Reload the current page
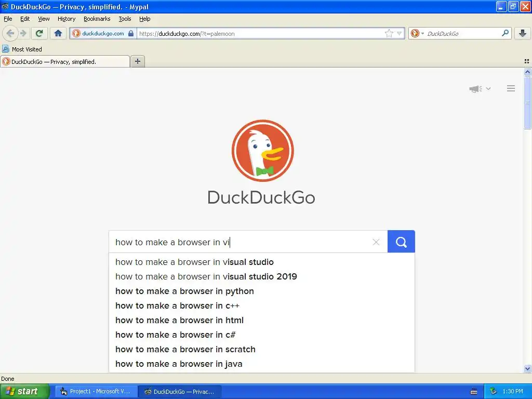The width and height of the screenshot is (532, 399). pos(39,33)
